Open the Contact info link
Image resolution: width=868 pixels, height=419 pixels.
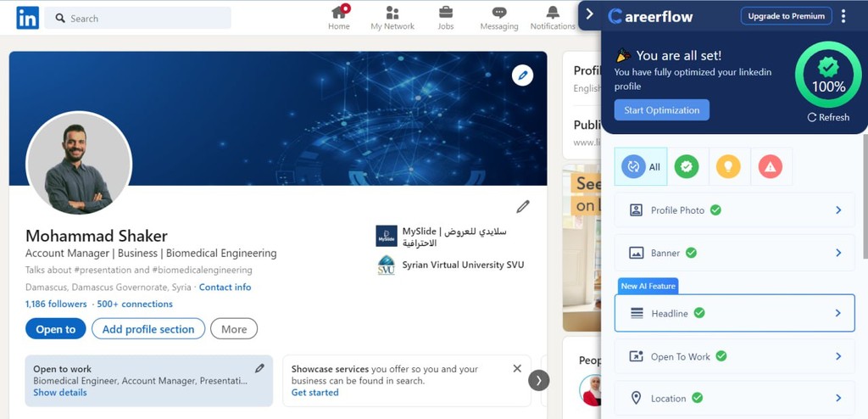pos(225,287)
